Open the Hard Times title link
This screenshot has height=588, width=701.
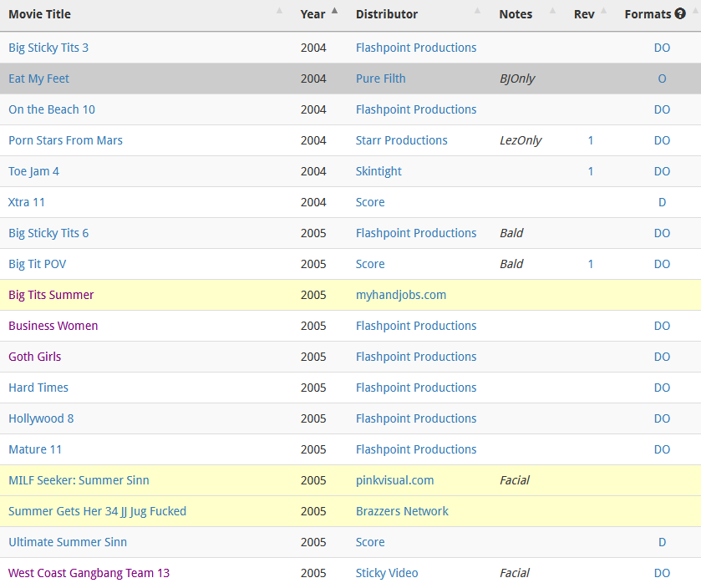[38, 388]
